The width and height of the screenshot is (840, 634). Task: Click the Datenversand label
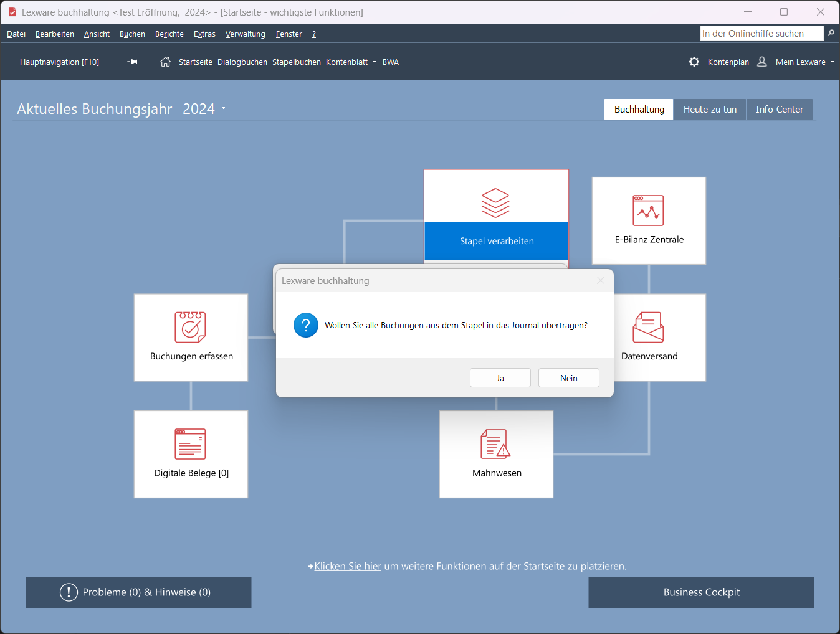click(649, 356)
